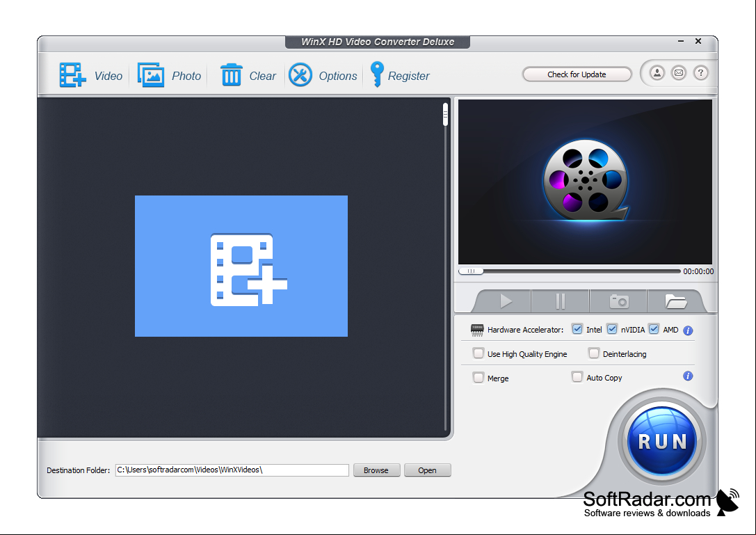This screenshot has width=756, height=535.
Task: Open the Options wrench icon
Action: click(x=300, y=75)
